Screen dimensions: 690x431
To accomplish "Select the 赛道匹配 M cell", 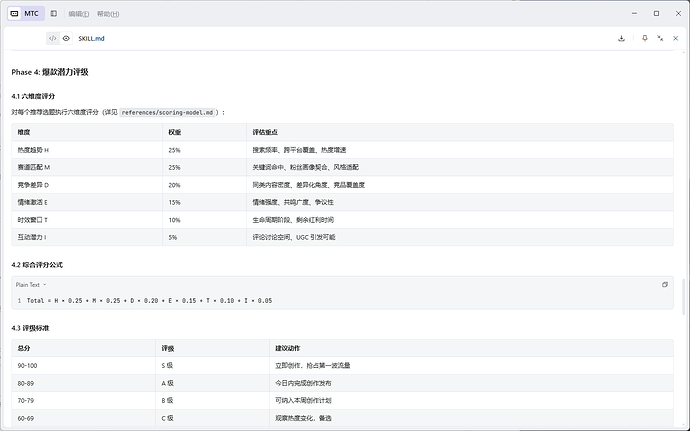I will coord(87,167).
